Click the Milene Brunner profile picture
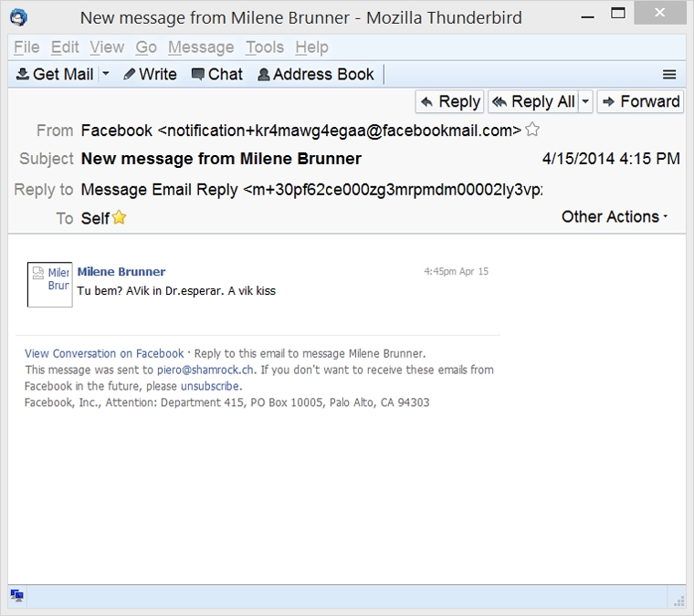This screenshot has height=616, width=694. tap(49, 284)
